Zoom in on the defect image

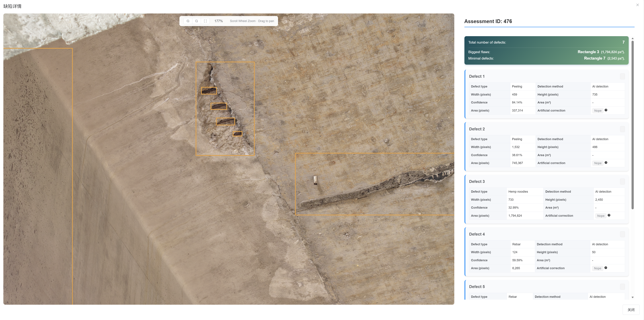(188, 21)
